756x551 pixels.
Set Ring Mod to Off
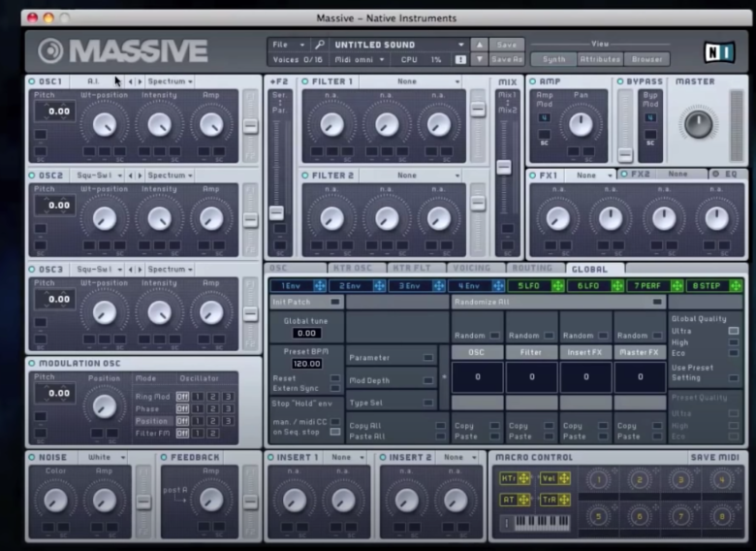(182, 397)
